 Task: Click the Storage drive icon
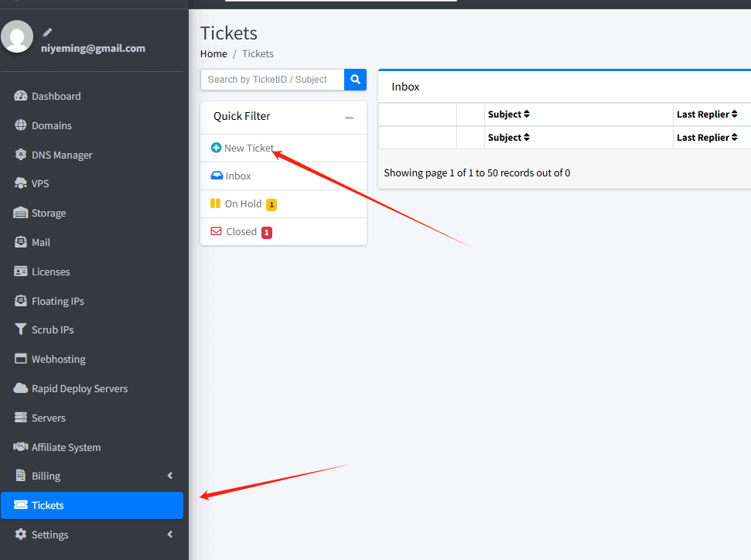click(x=21, y=213)
